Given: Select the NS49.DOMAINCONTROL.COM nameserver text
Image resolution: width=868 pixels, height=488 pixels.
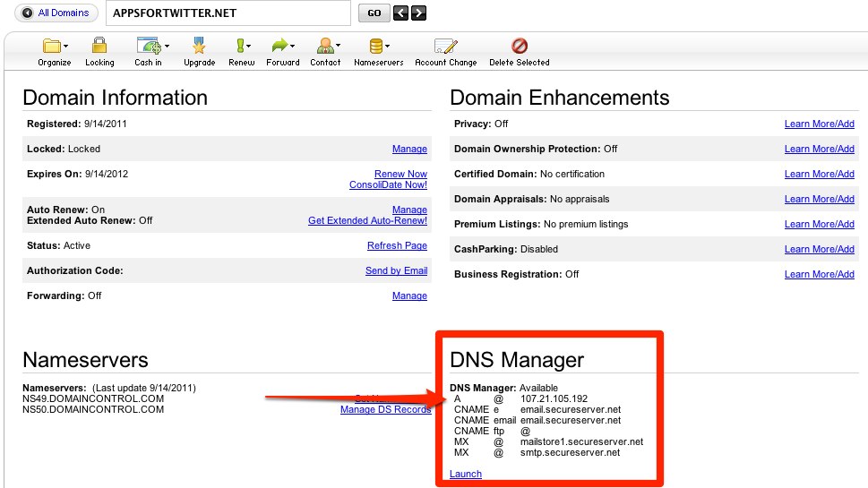Looking at the screenshot, I should 93,399.
